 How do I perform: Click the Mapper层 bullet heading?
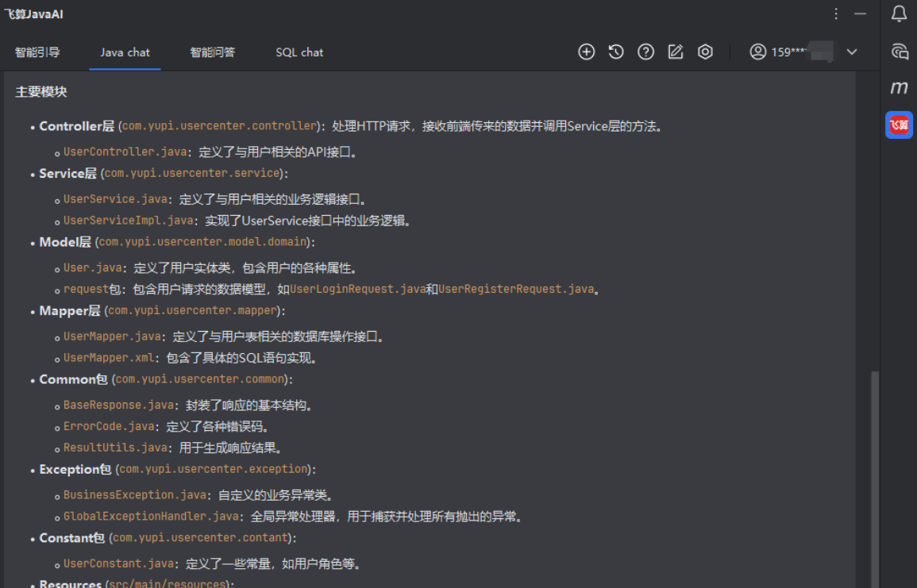tap(70, 311)
